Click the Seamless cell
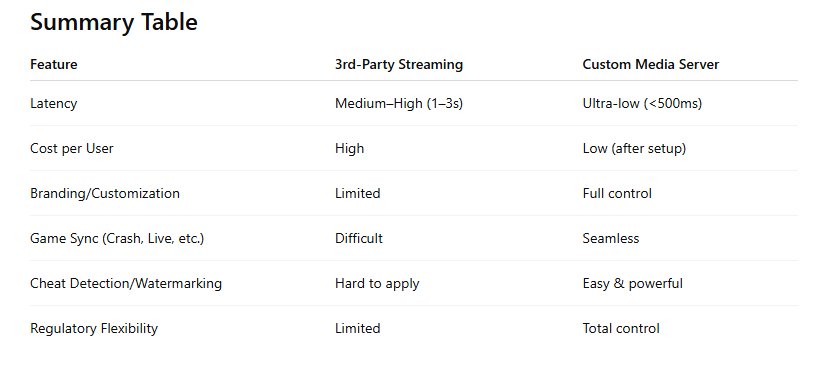This screenshot has height=378, width=815. pos(611,239)
